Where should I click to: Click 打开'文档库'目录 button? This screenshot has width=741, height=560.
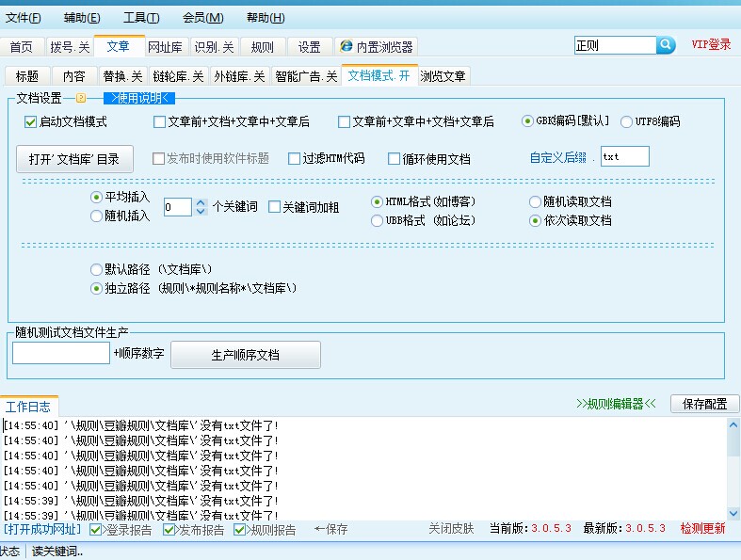(x=74, y=159)
